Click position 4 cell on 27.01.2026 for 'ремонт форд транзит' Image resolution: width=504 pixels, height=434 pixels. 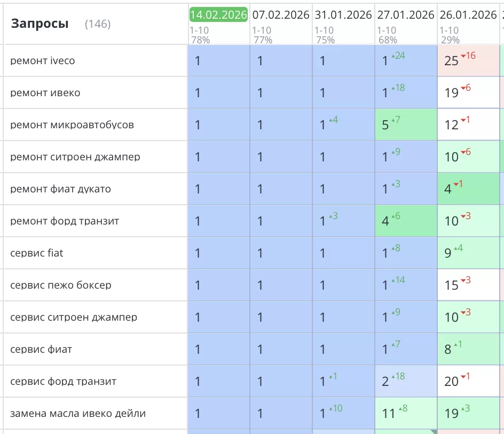tap(406, 221)
